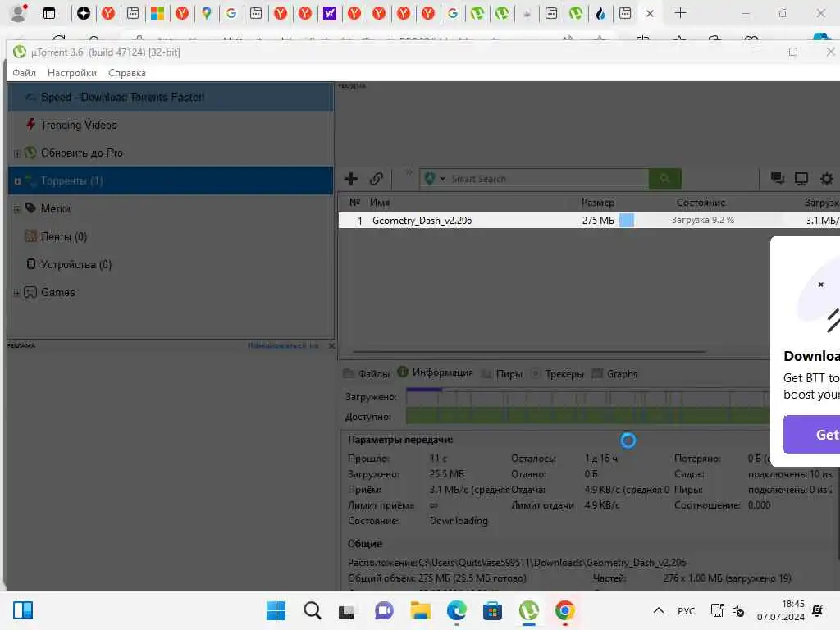Expand the Торренты (1) tree node
This screenshot has height=630, width=840.
[x=17, y=181]
